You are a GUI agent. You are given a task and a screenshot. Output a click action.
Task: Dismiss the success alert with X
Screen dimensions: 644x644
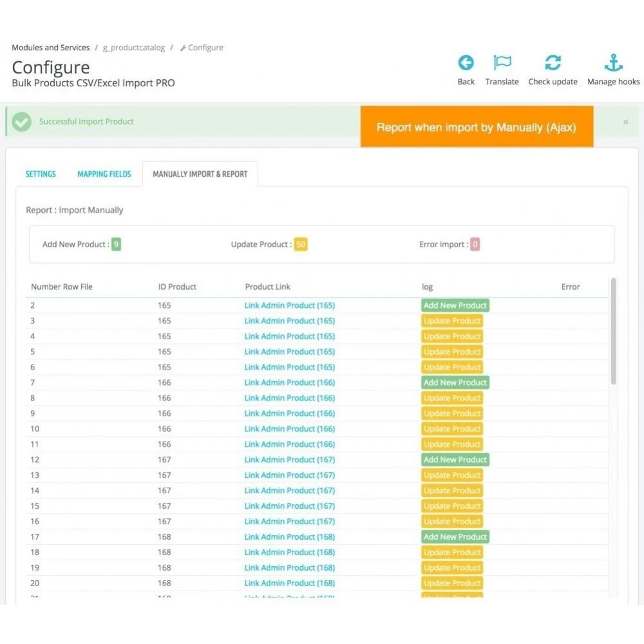click(x=625, y=122)
